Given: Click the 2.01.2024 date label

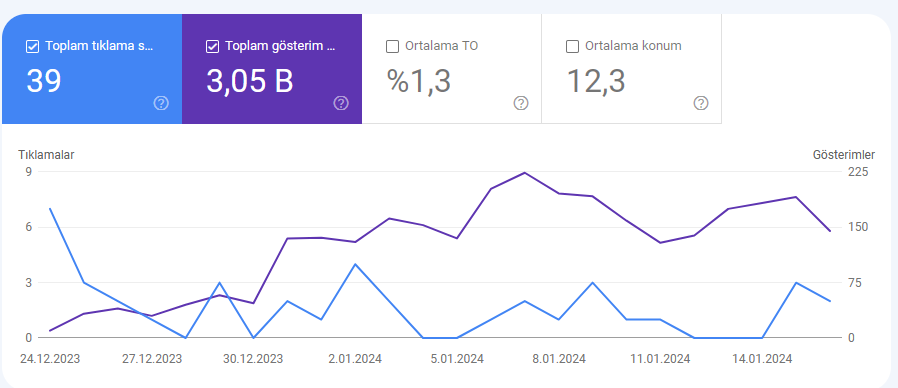Looking at the screenshot, I should pyautogui.click(x=355, y=359).
